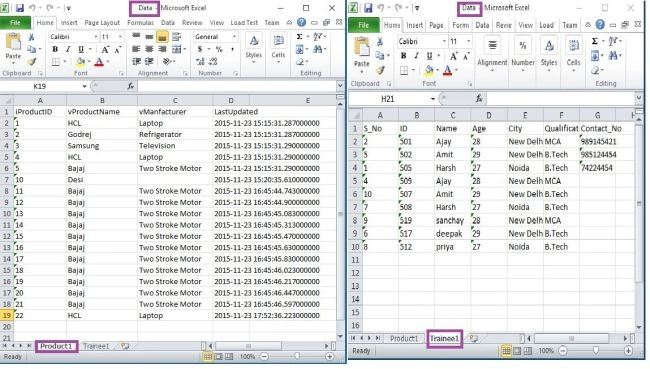650x369 pixels.
Task: Select Normal view icon in the right status bar
Action: (x=506, y=351)
